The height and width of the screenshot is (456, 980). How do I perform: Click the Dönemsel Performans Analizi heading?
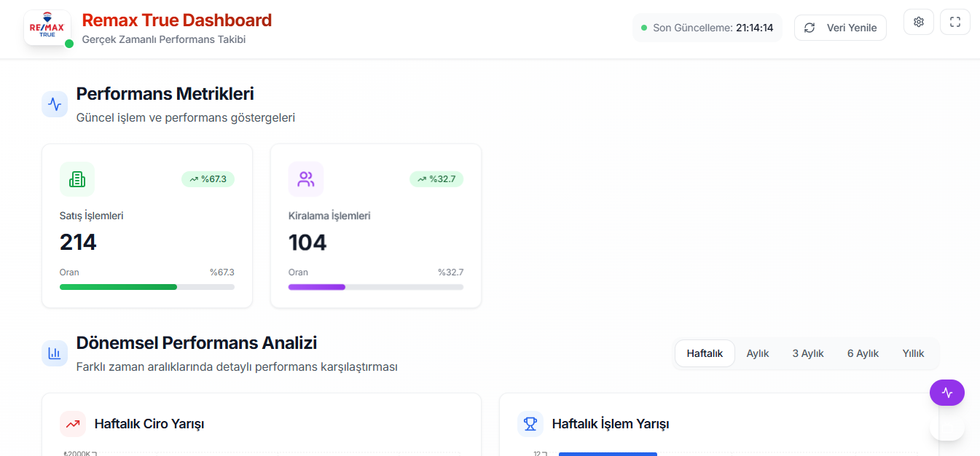click(197, 343)
